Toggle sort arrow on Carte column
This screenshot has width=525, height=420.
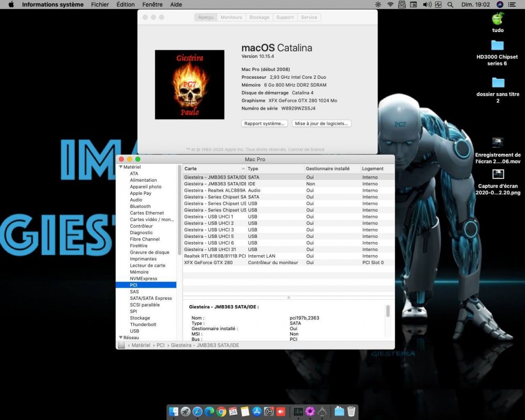coord(243,169)
